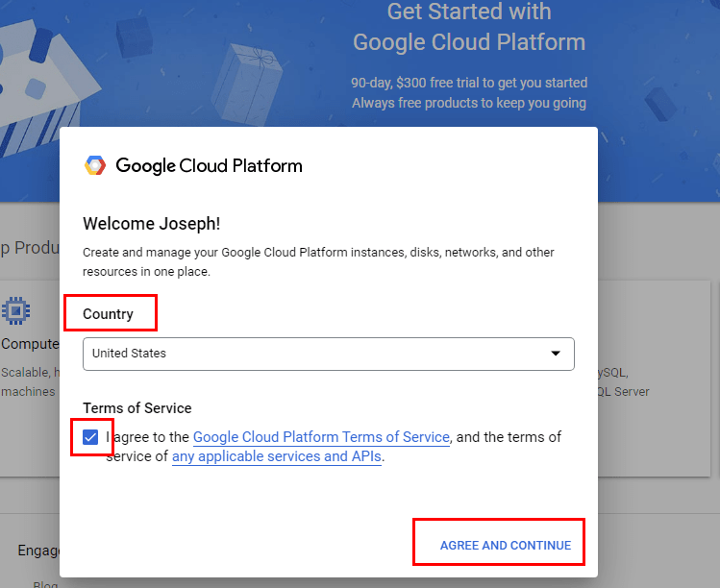Open the any applicable services and APIs link
Viewport: 720px width, 588px height.
tap(277, 456)
